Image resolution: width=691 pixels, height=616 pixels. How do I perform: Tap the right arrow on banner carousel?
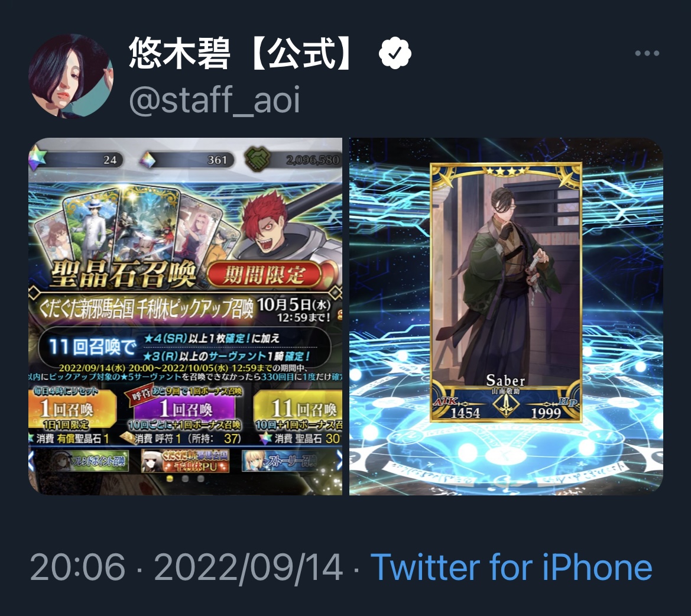pos(339,461)
